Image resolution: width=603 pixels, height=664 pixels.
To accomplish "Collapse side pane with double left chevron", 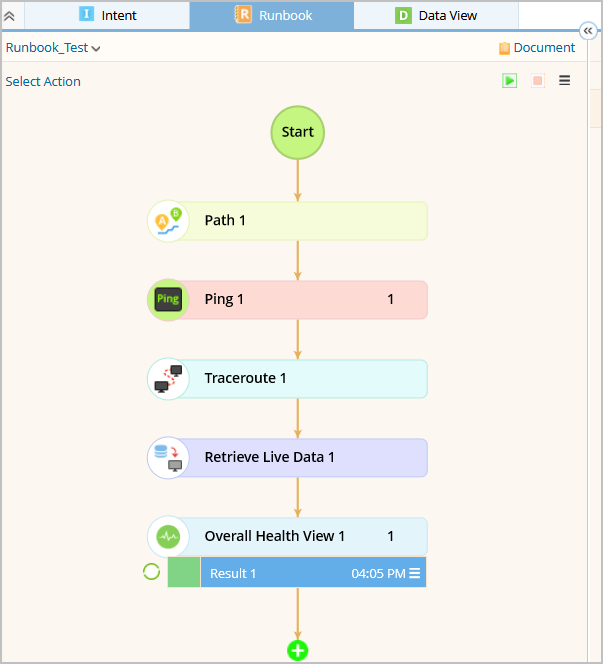I will (588, 31).
